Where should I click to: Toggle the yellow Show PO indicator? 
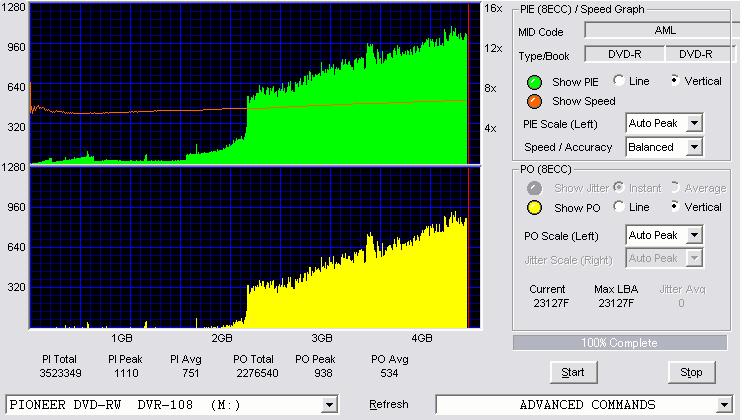(x=534, y=208)
